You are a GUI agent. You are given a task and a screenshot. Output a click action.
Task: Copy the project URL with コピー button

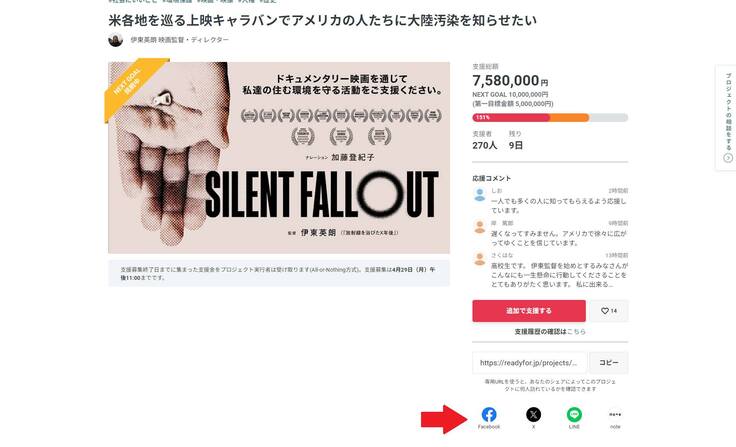pos(608,362)
